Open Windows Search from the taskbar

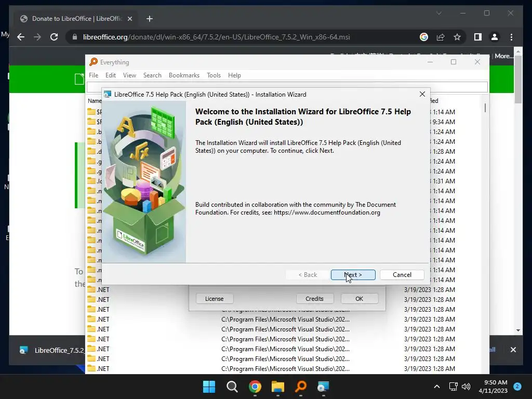tap(232, 387)
